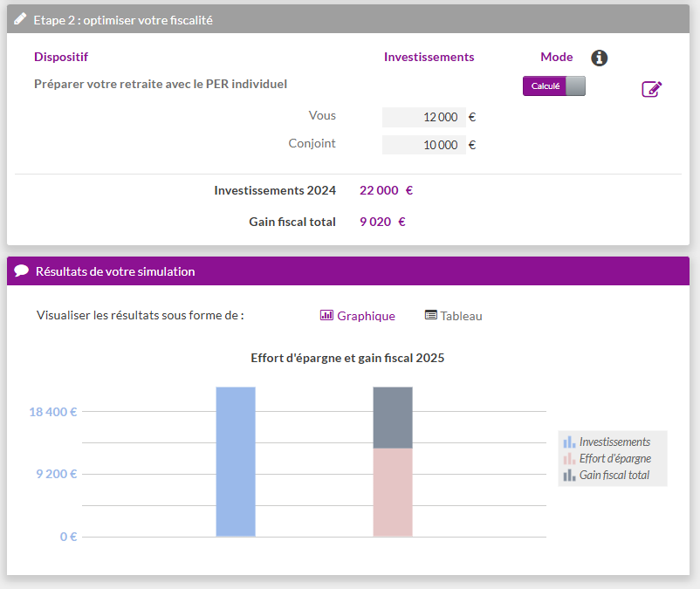The image size is (700, 589).
Task: Click the Préparer votre retraite PER individuel text
Action: click(161, 85)
